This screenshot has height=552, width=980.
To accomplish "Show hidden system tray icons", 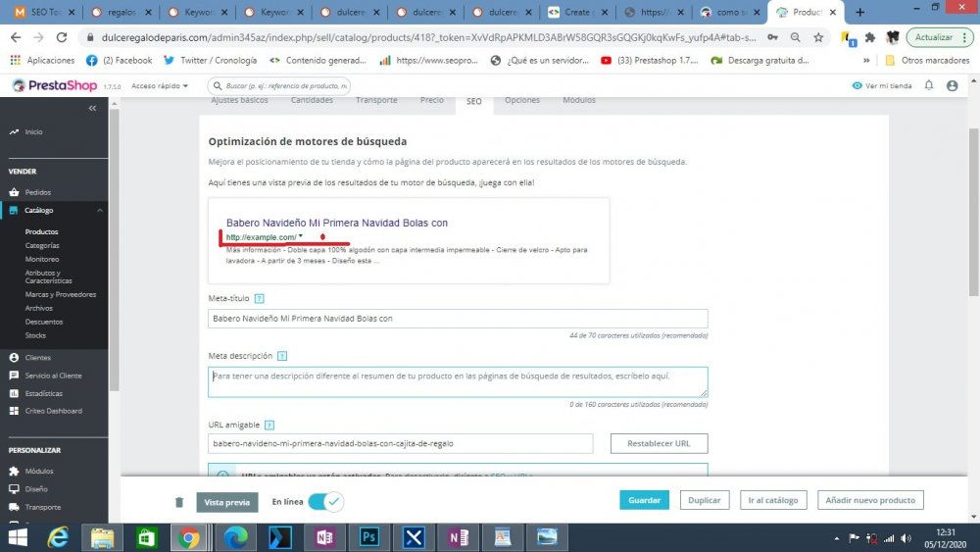I will 836,538.
